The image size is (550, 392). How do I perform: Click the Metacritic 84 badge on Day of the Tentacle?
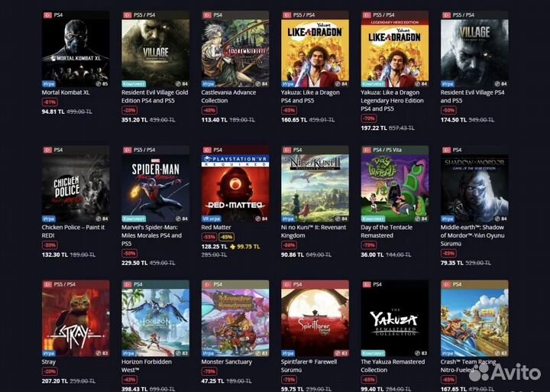tap(421, 219)
